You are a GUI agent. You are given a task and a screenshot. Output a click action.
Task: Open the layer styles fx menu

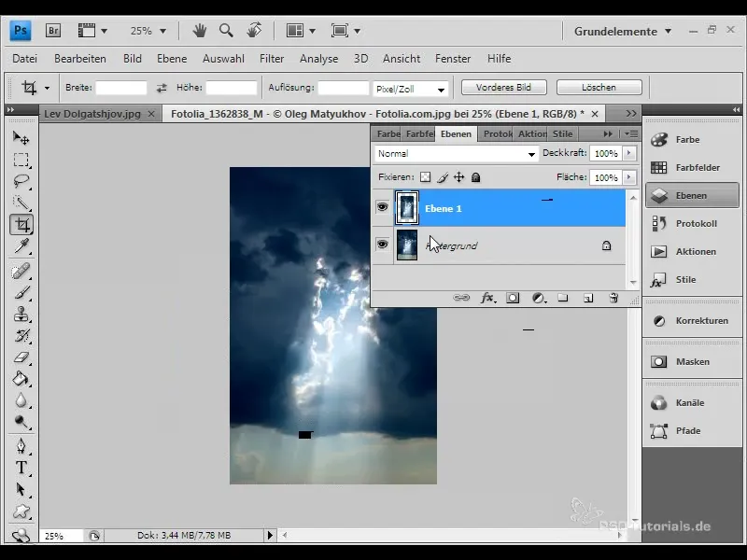[487, 298]
